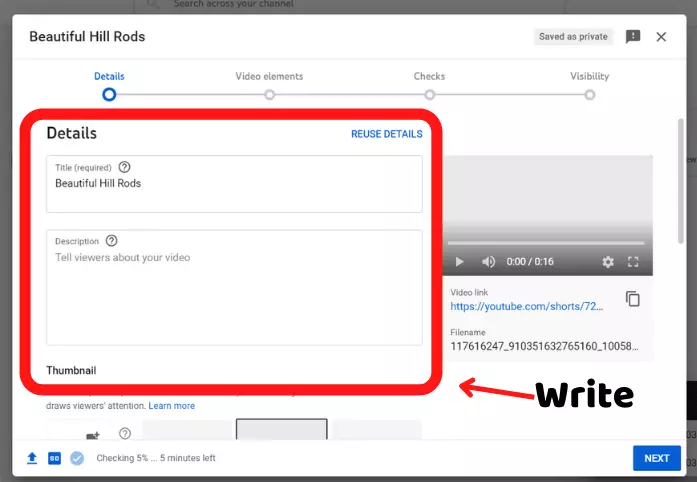Open the youtube.com/shorts video link
Screen dimensions: 697x482
click(x=527, y=306)
